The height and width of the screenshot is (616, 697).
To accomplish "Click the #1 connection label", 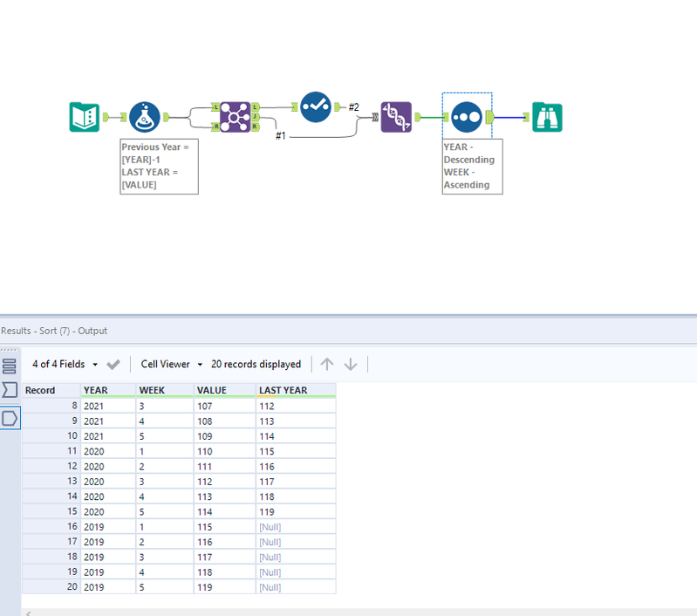I will [281, 136].
